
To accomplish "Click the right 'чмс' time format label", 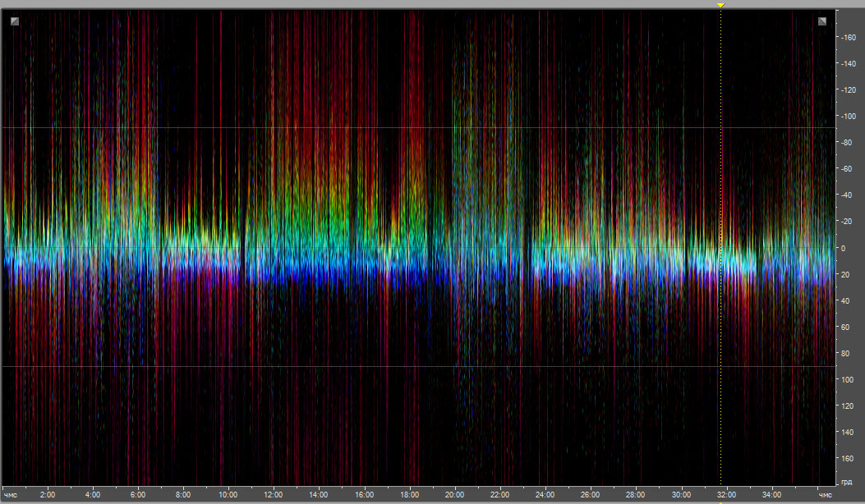I will (x=824, y=495).
